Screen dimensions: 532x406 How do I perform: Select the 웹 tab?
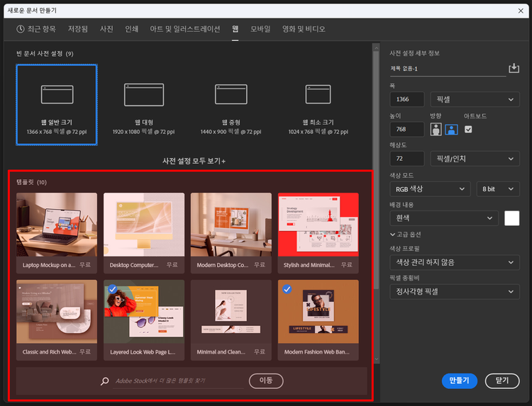tap(235, 29)
